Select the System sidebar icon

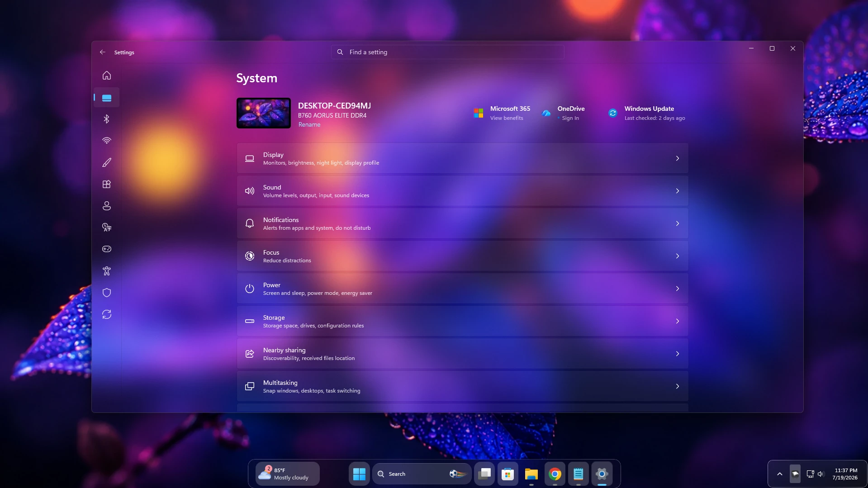(107, 98)
